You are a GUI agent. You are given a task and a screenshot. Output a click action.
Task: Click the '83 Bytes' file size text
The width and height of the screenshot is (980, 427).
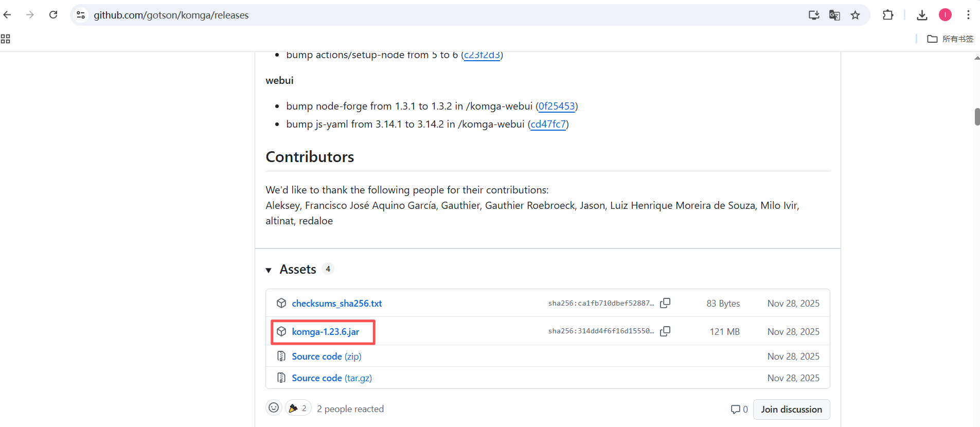pyautogui.click(x=723, y=304)
